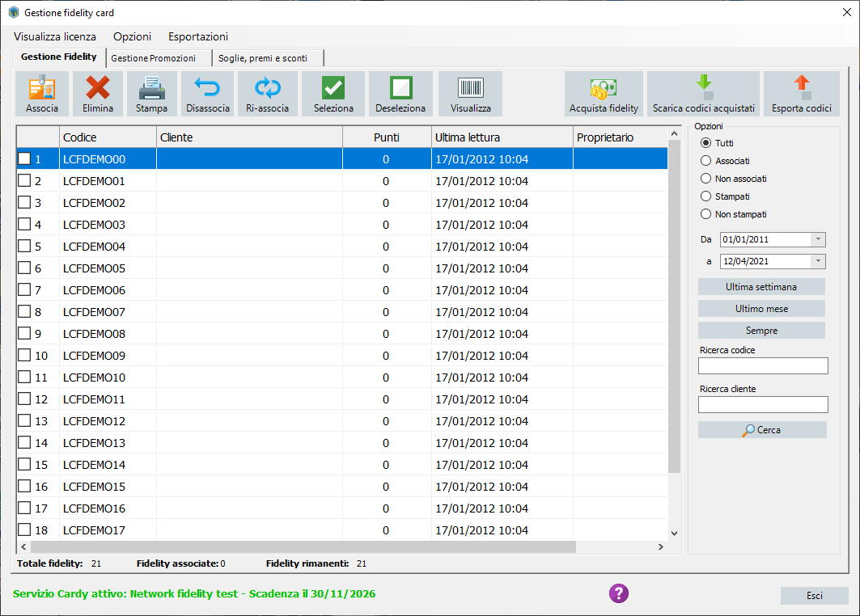Click the Seleziona green checkmark icon

[333, 87]
